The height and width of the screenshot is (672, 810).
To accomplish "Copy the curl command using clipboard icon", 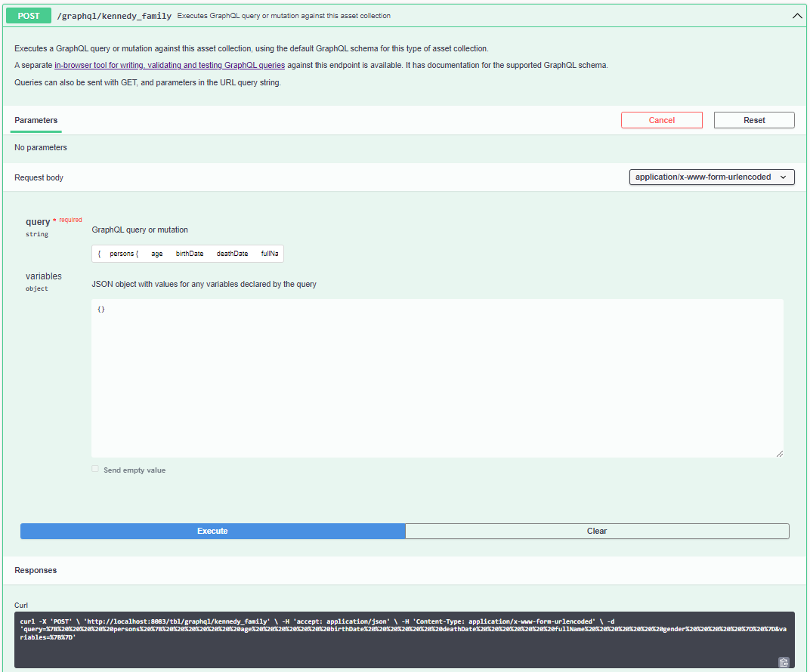I will [784, 662].
